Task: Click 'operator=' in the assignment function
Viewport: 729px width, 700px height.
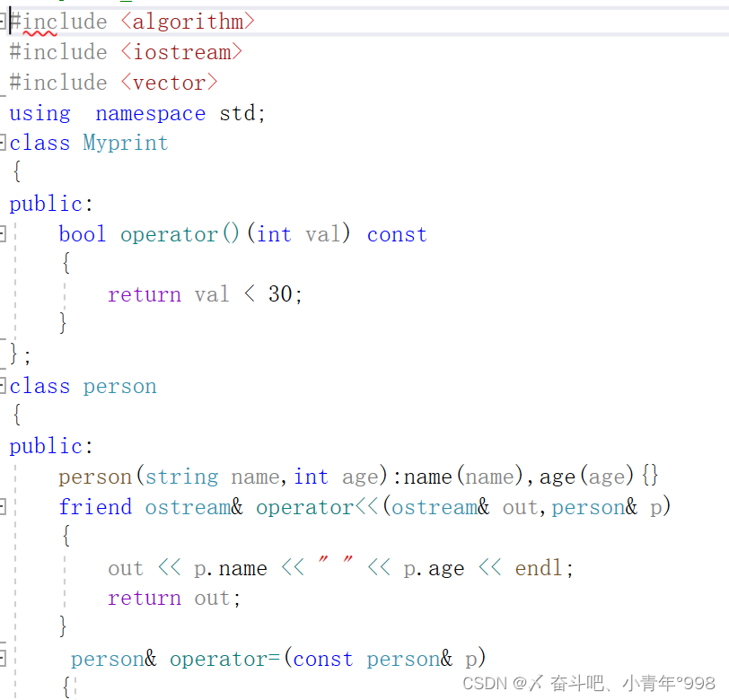Action: click(224, 659)
